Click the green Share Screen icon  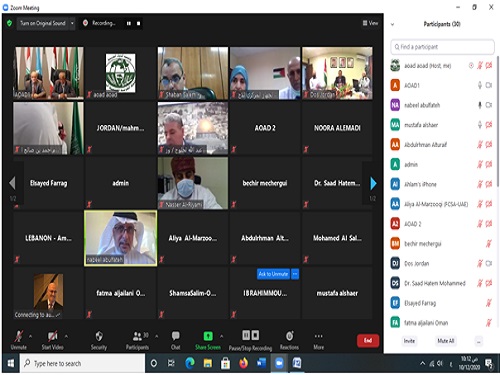pos(208,336)
